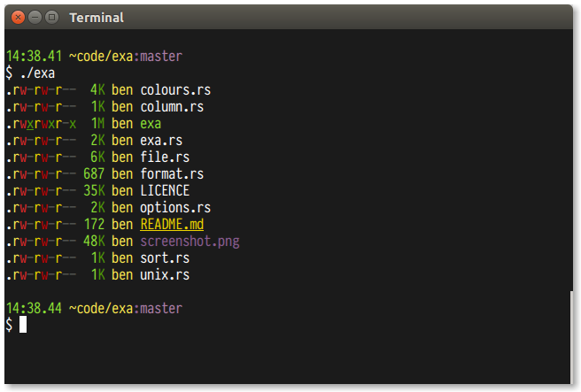The height and width of the screenshot is (392, 581).
Task: Click the column.rs filename
Action: pyautogui.click(x=172, y=107)
